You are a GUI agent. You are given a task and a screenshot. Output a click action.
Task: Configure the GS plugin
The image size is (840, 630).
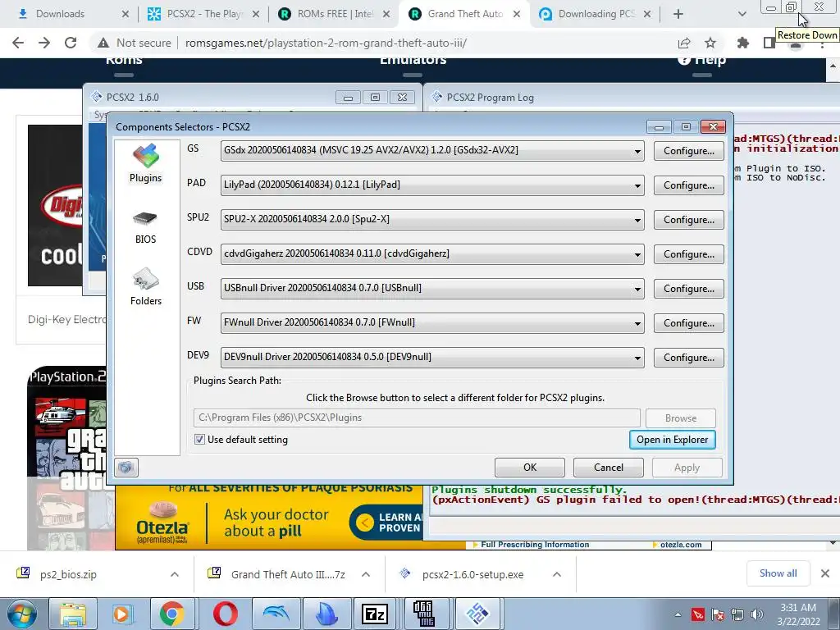(688, 151)
